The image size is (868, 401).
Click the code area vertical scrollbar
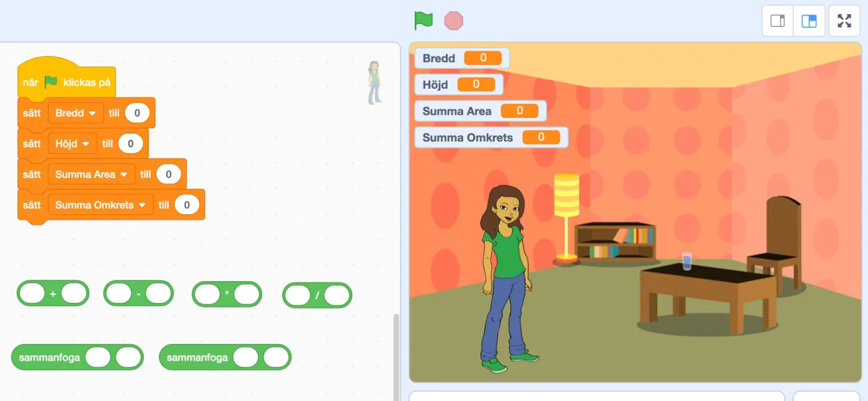coord(396,357)
